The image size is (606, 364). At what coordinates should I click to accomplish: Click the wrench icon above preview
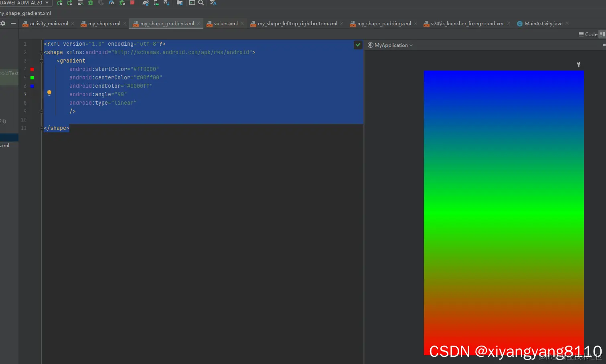pyautogui.click(x=579, y=64)
